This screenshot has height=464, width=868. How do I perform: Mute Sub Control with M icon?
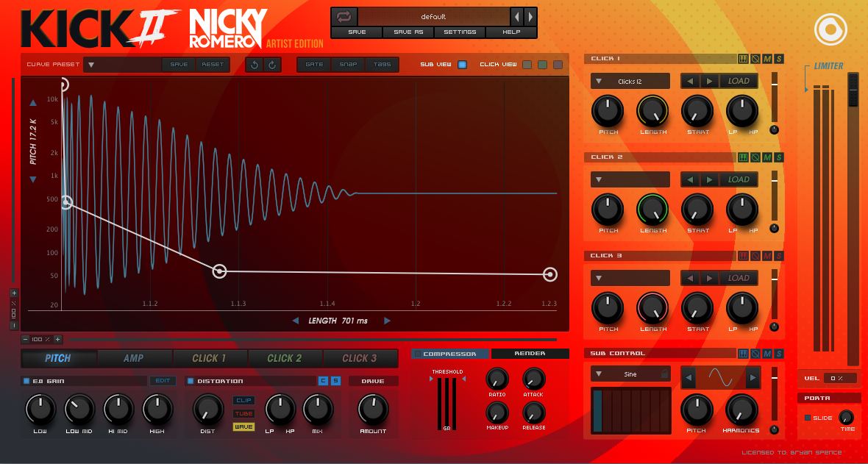tap(767, 353)
